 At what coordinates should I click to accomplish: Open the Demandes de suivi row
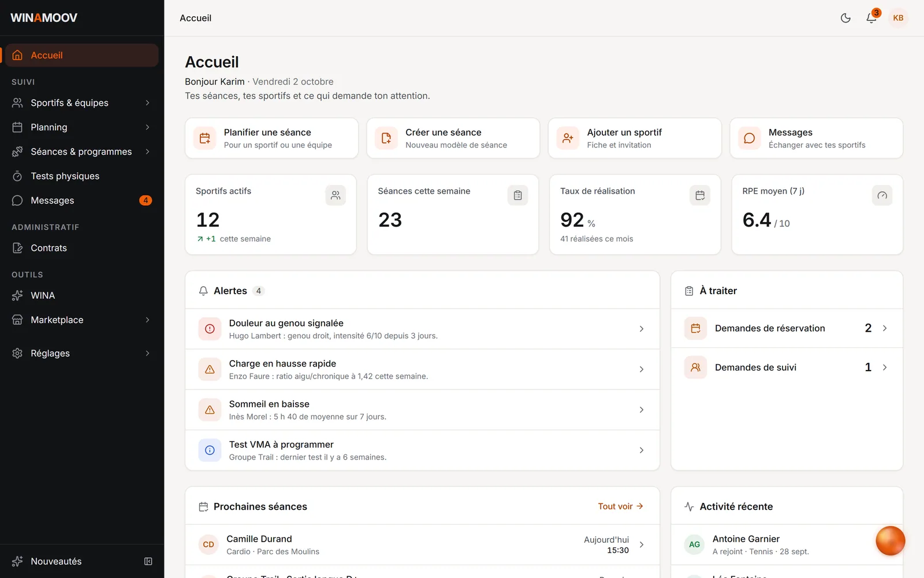pyautogui.click(x=787, y=368)
